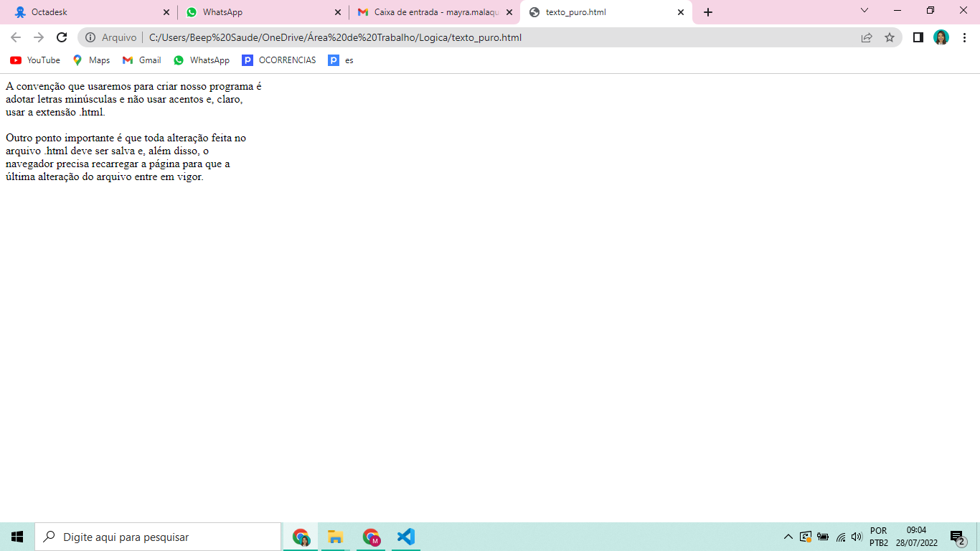This screenshot has width=980, height=551.
Task: View site information icon beside Arquivo
Action: click(90, 37)
